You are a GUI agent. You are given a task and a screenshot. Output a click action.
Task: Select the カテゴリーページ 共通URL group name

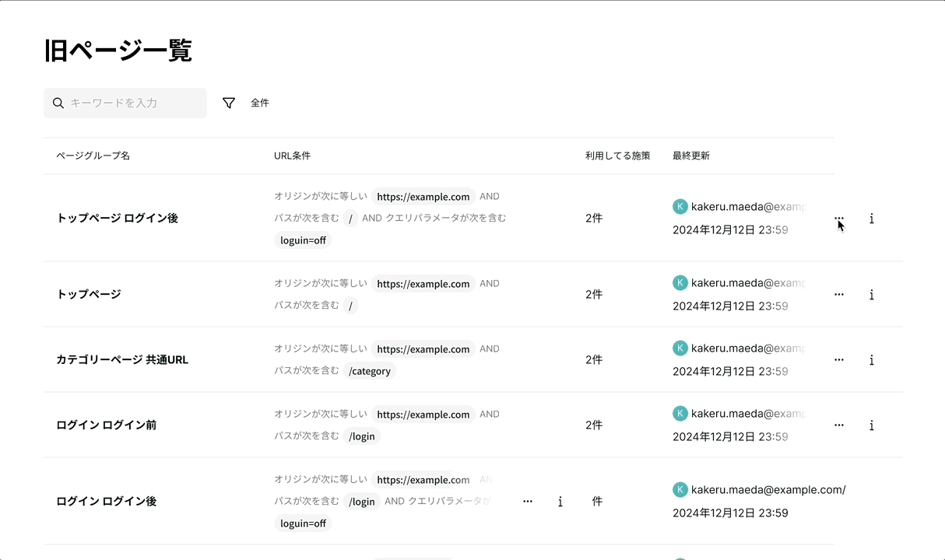pyautogui.click(x=122, y=360)
